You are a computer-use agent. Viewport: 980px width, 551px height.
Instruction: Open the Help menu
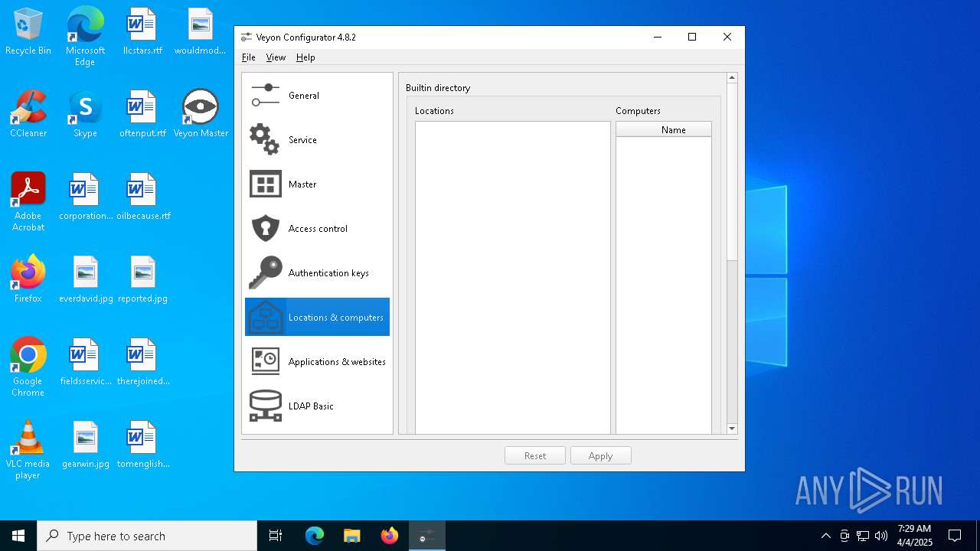coord(305,57)
